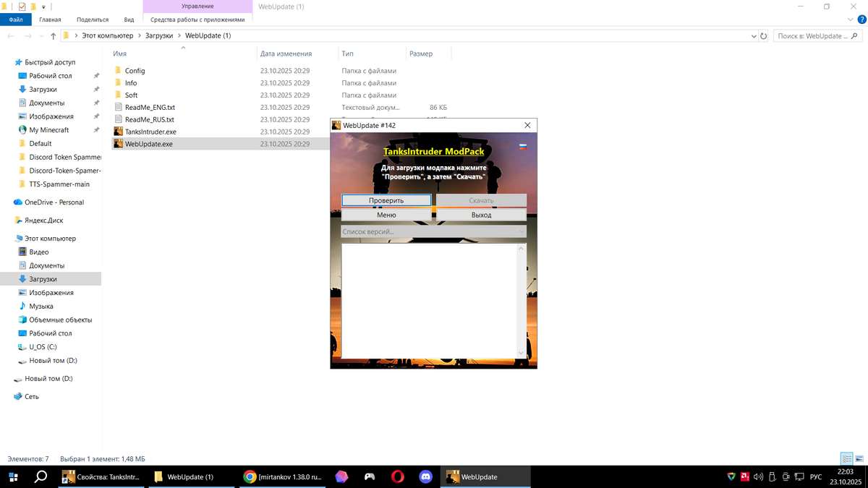Click the up-arrow parent folder button

point(53,36)
